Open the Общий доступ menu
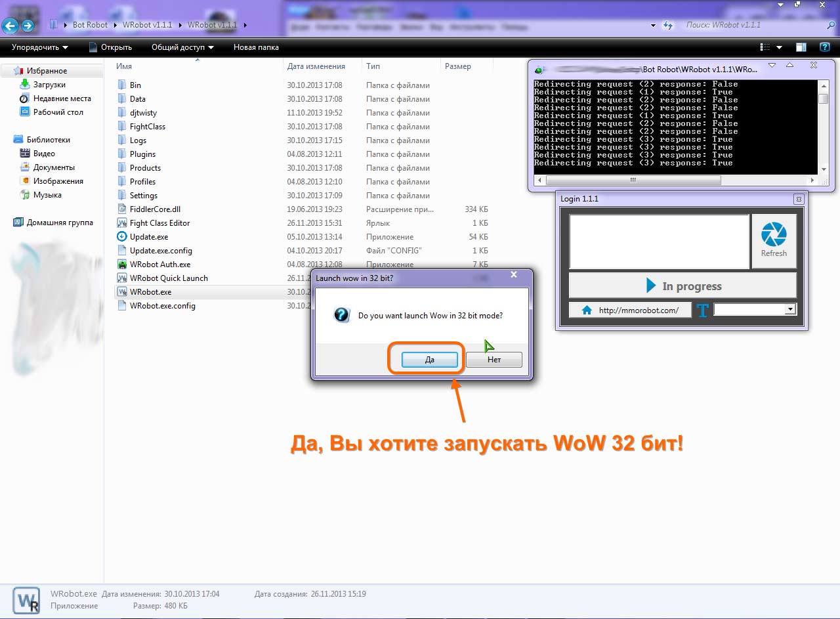This screenshot has width=840, height=619. coord(182,47)
